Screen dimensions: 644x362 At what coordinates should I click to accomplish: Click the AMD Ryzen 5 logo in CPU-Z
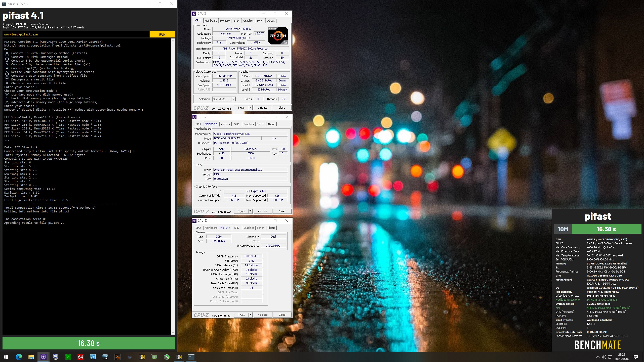[278, 36]
